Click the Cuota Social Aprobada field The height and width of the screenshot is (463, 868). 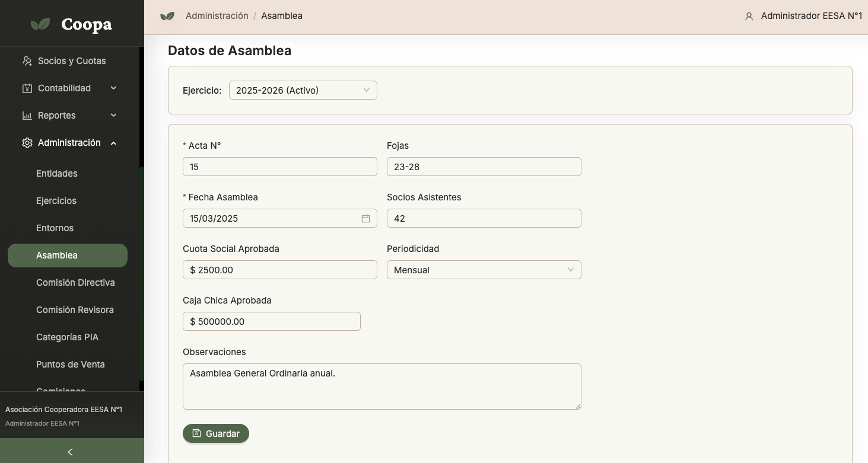tap(280, 270)
